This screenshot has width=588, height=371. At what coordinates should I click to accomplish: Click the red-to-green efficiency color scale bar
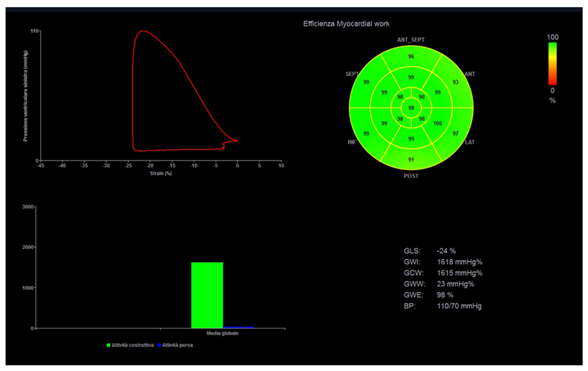[553, 64]
